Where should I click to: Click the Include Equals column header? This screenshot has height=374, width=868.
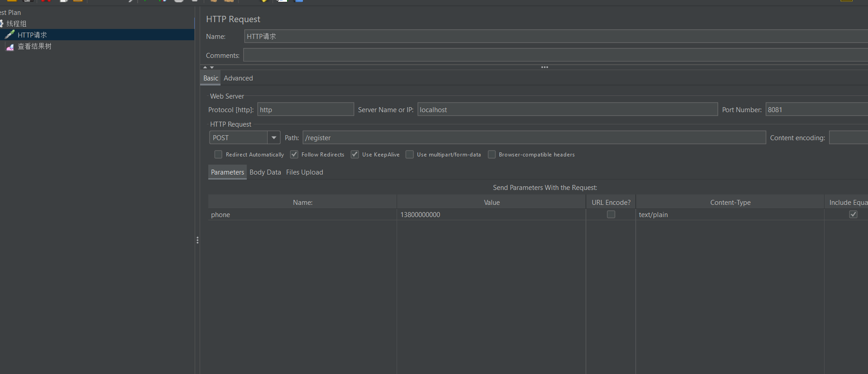point(847,202)
